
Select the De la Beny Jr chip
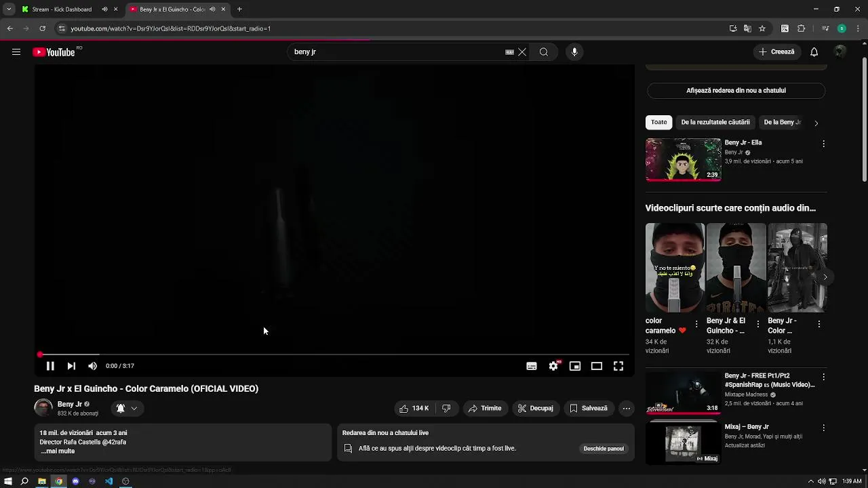tap(782, 123)
